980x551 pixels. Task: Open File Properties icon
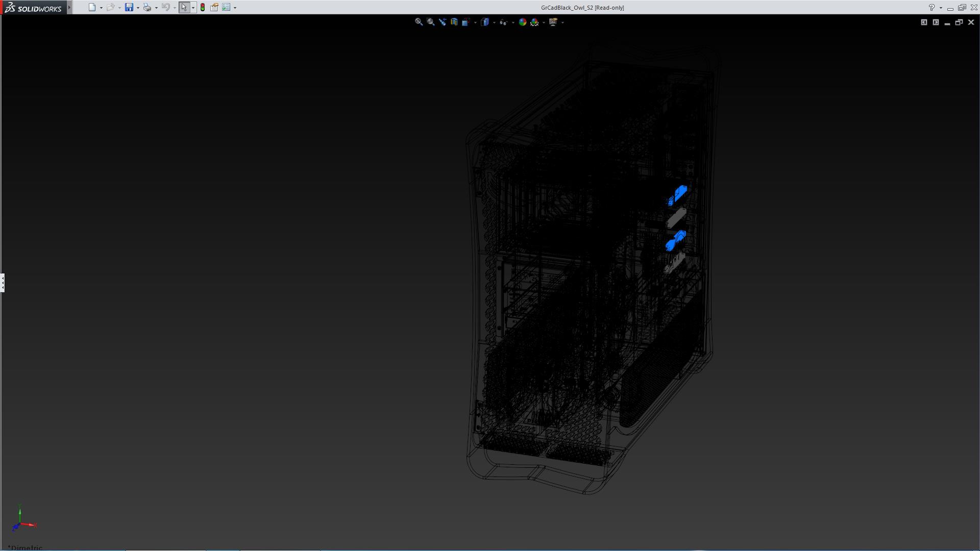[x=214, y=7]
